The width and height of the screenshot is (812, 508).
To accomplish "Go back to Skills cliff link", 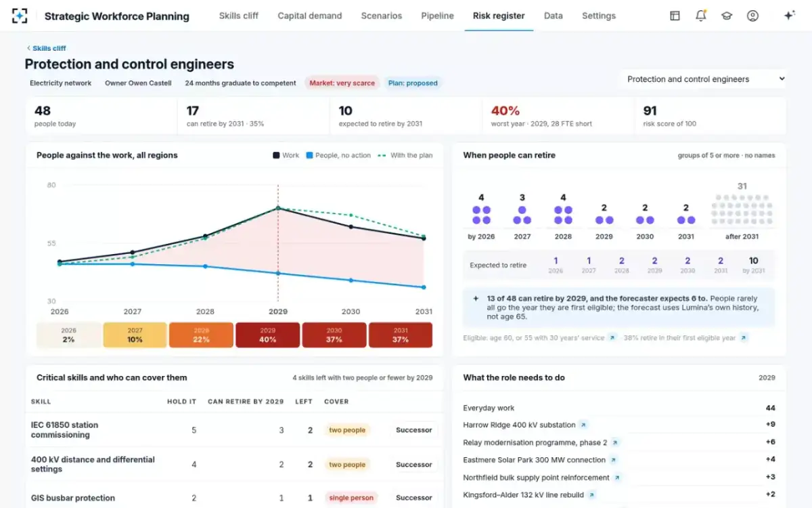I will pyautogui.click(x=46, y=48).
